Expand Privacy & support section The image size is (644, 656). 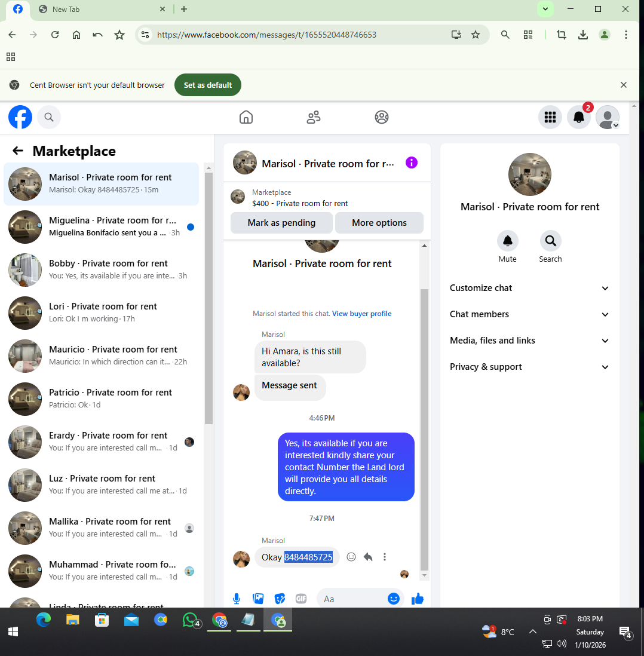pyautogui.click(x=529, y=367)
